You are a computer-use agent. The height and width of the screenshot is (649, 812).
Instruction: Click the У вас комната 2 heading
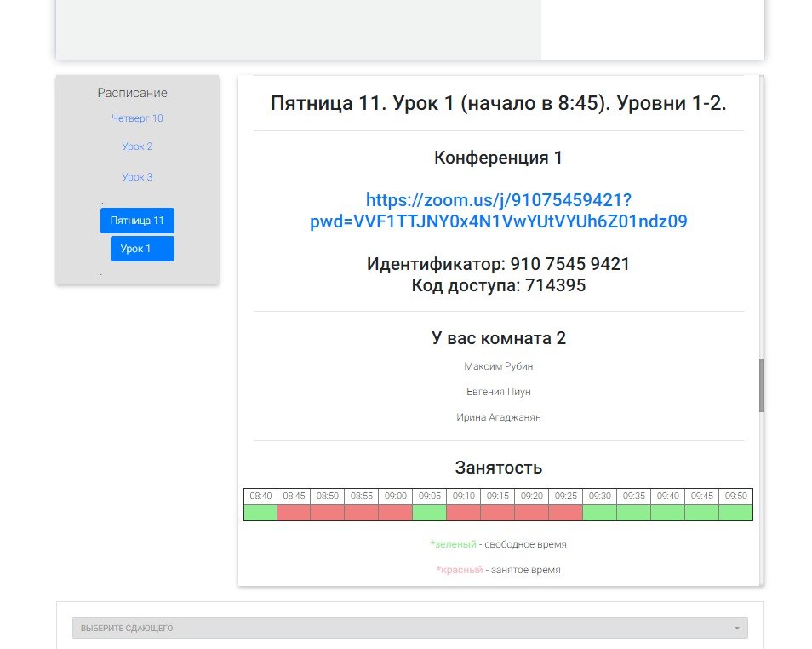(498, 338)
